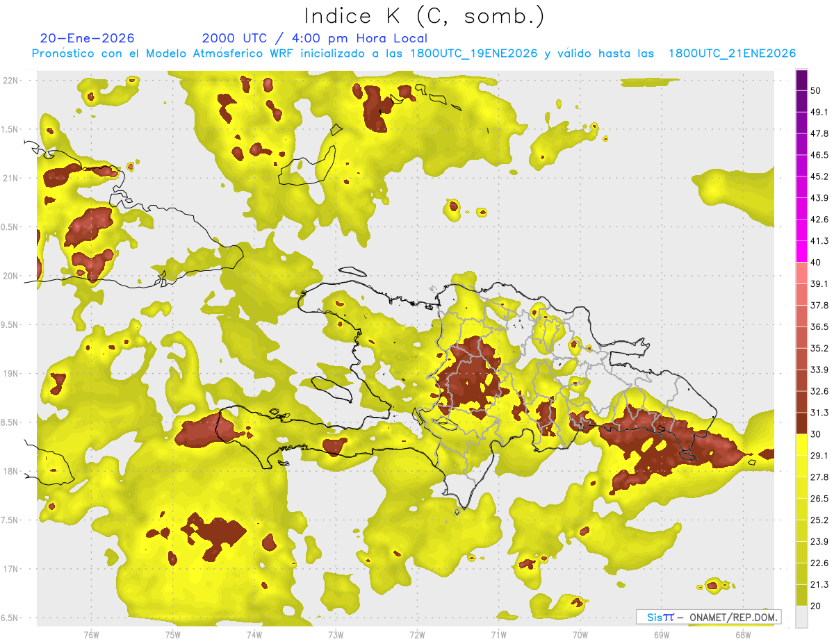The width and height of the screenshot is (834, 644).
Task: Click legend value '23.9'
Action: [819, 542]
